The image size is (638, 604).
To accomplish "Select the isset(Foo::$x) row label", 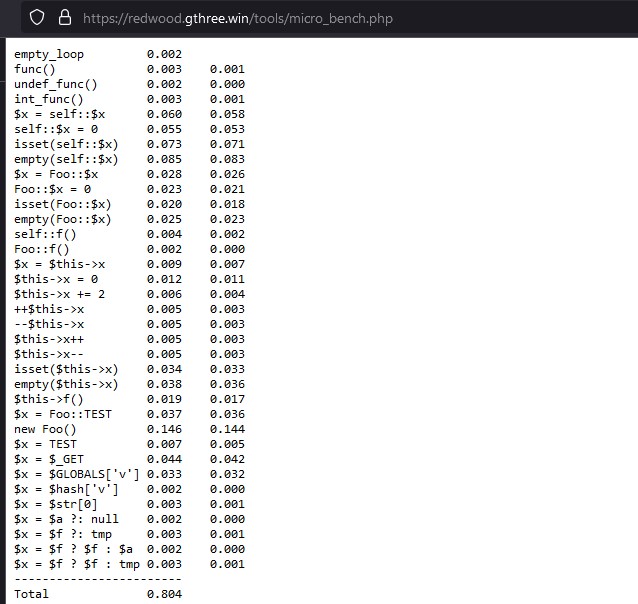I will click(63, 204).
